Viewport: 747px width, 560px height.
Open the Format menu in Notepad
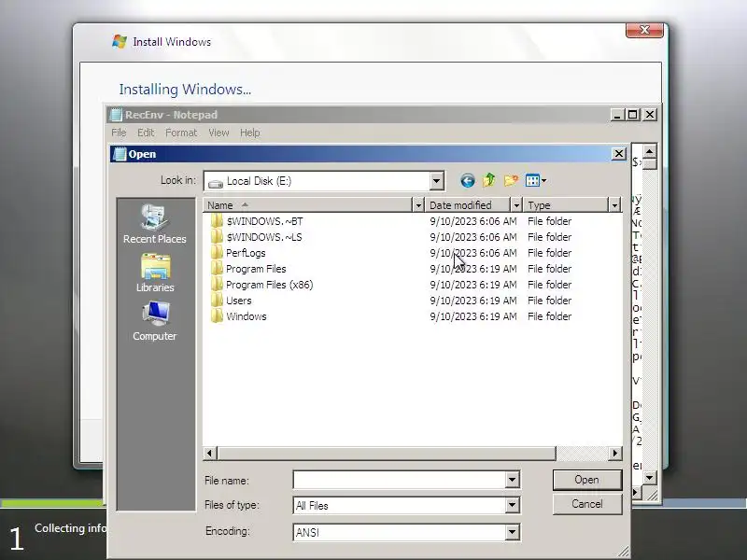coord(181,133)
